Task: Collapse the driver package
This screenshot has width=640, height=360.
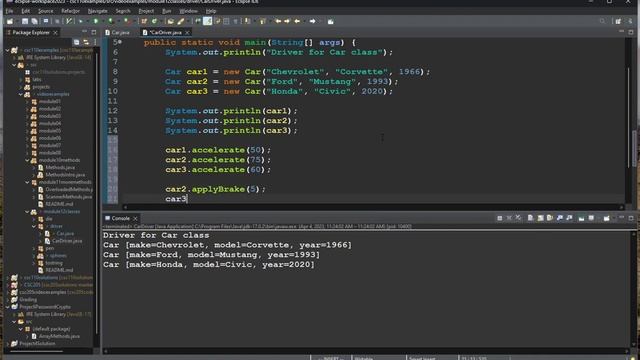Action: tap(34, 226)
